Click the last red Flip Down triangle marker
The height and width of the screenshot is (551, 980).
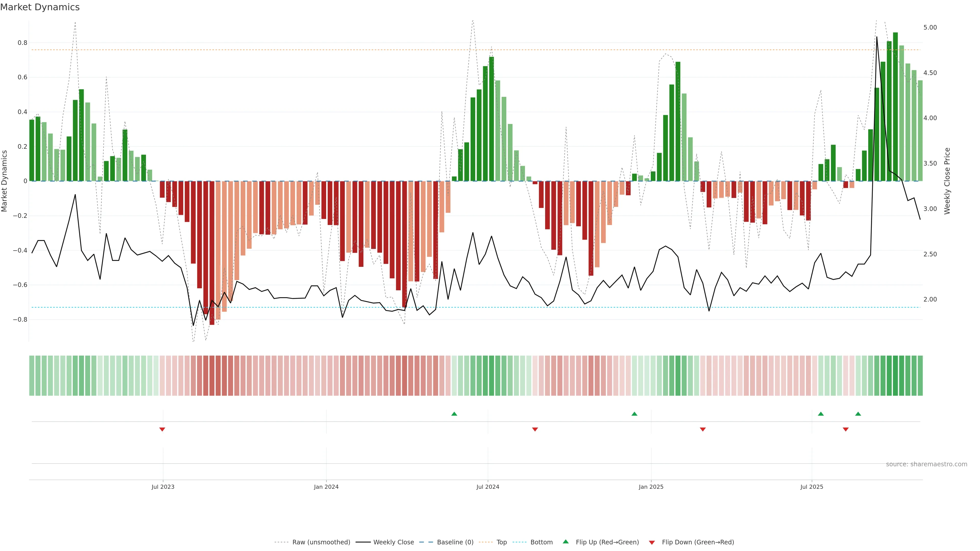click(x=846, y=429)
